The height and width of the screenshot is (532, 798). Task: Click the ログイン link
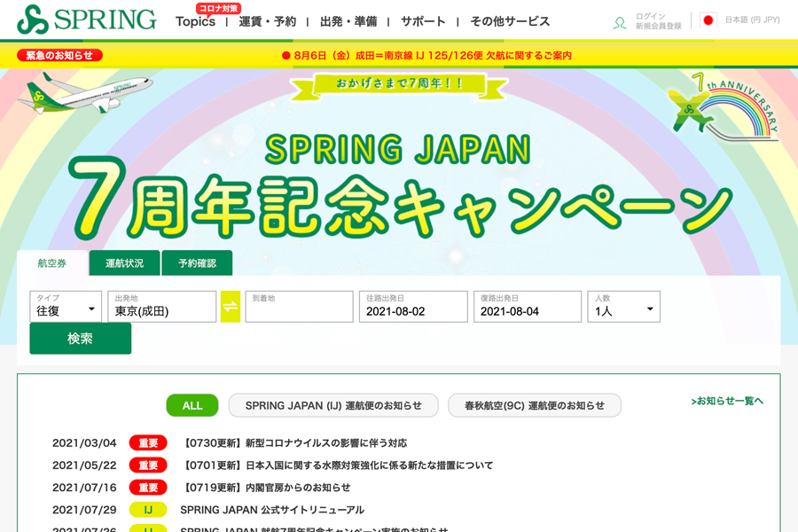(x=650, y=16)
